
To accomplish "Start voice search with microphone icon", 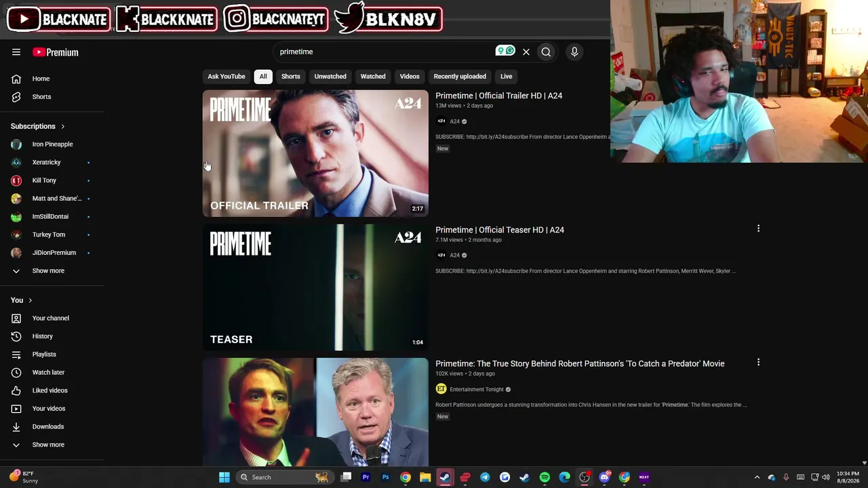I will [x=574, y=52].
